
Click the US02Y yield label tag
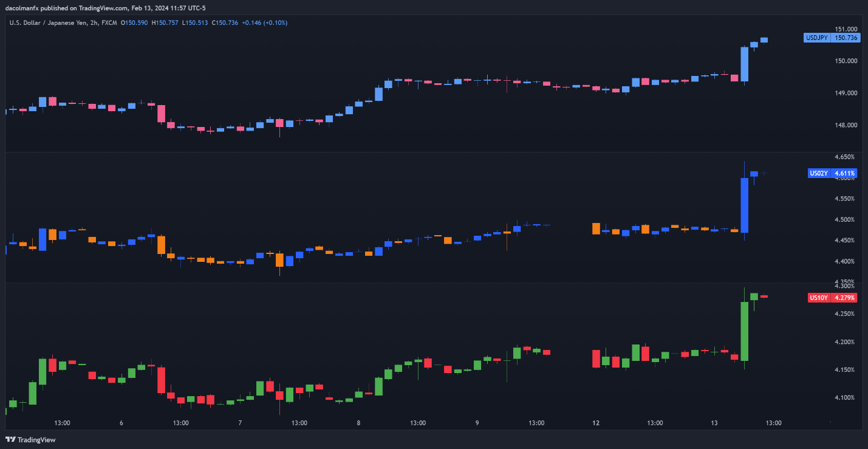point(832,173)
